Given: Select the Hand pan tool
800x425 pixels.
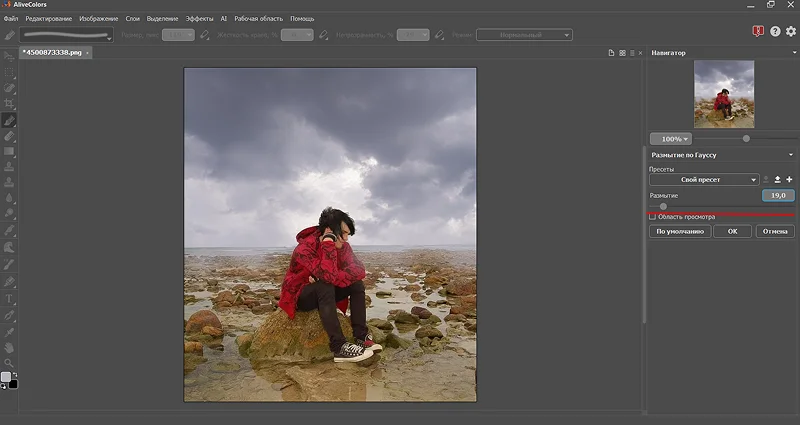Looking at the screenshot, I should (x=9, y=348).
